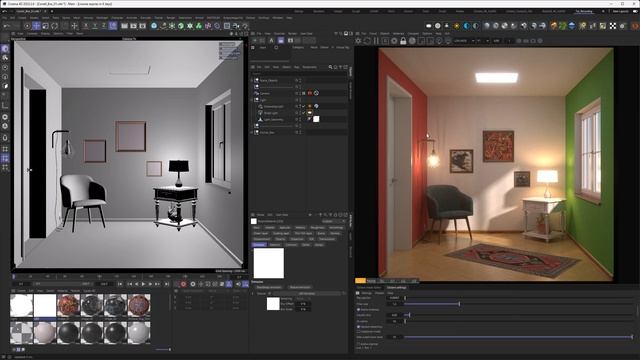Screen dimensions: 640x360
Task: Click the Render View clapperboard icon
Action: [124, 26]
